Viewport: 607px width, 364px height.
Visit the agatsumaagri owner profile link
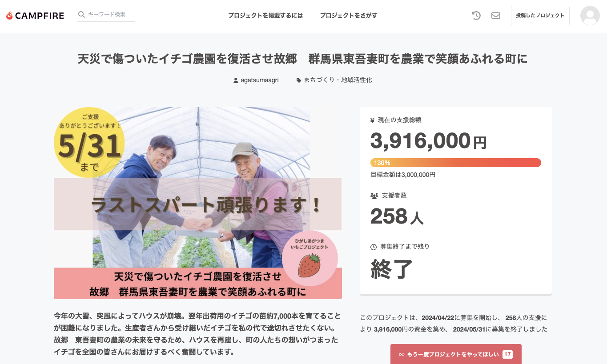260,80
